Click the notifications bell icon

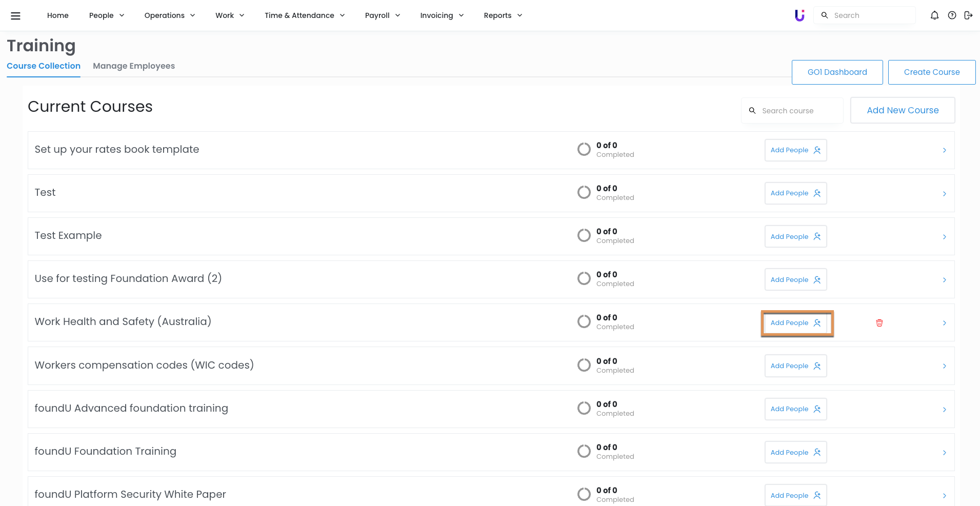pyautogui.click(x=934, y=15)
